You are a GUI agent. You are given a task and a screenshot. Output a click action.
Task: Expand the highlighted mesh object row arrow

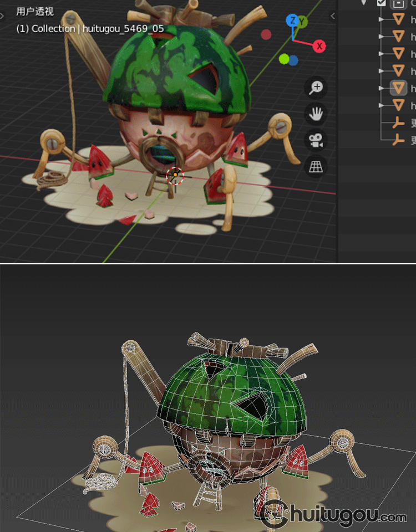tap(382, 88)
